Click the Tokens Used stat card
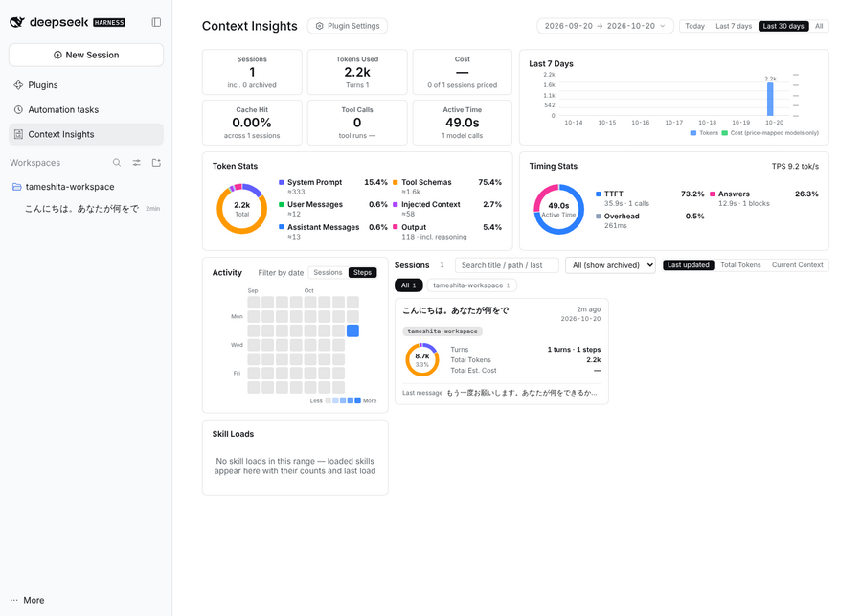Image resolution: width=862 pixels, height=616 pixels. pos(357,72)
